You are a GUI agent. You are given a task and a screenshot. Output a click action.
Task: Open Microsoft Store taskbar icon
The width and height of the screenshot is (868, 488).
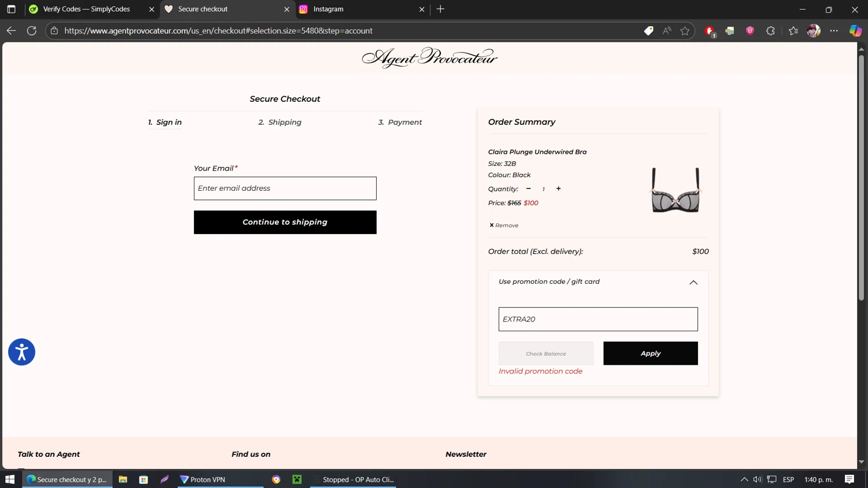point(144,479)
